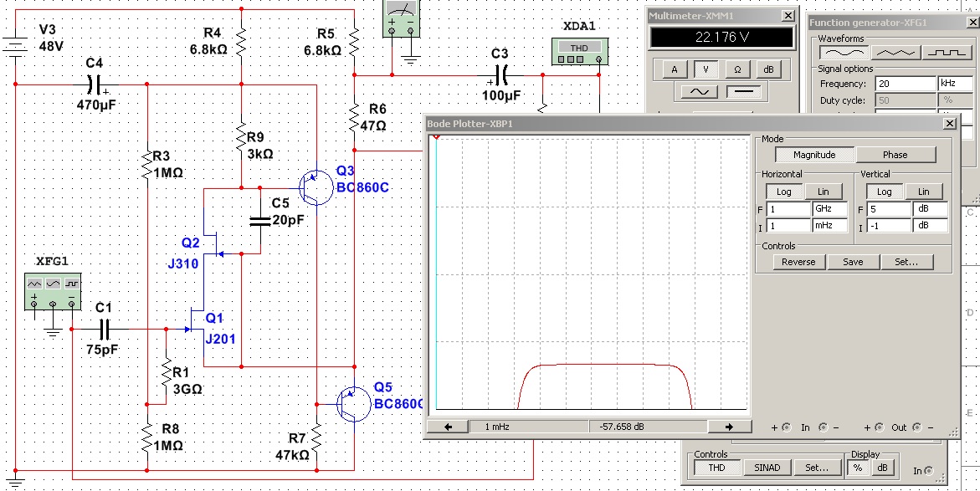980x491 pixels.
Task: Select resistor R7 47kΩ symbol
Action: click(x=317, y=437)
